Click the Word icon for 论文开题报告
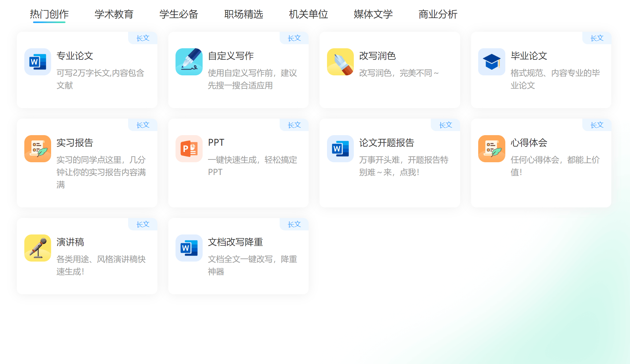Image resolution: width=630 pixels, height=364 pixels. coord(340,149)
